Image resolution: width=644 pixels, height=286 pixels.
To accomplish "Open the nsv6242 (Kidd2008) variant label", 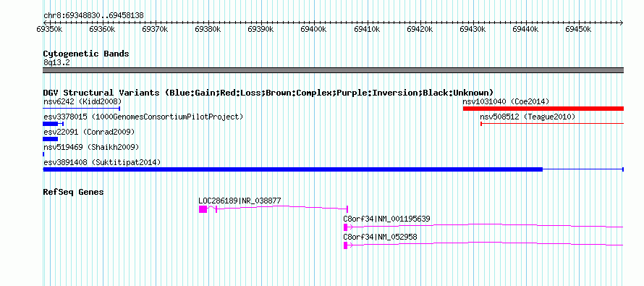I will pyautogui.click(x=82, y=101).
